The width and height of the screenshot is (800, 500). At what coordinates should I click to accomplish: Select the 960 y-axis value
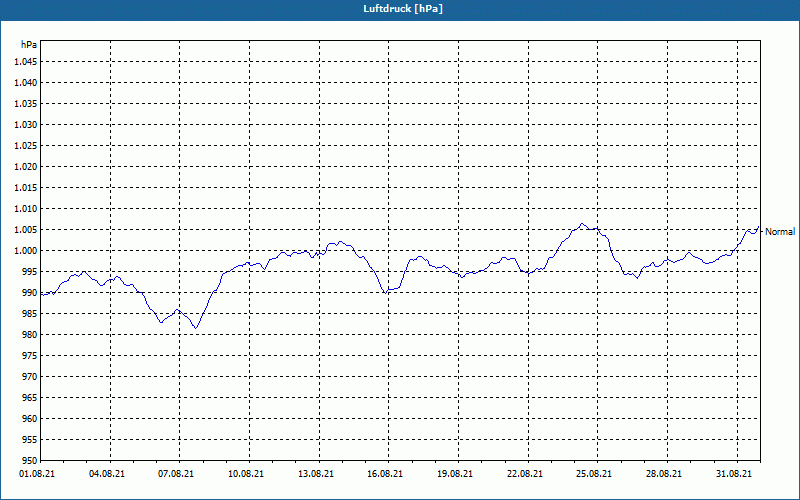pyautogui.click(x=29, y=418)
